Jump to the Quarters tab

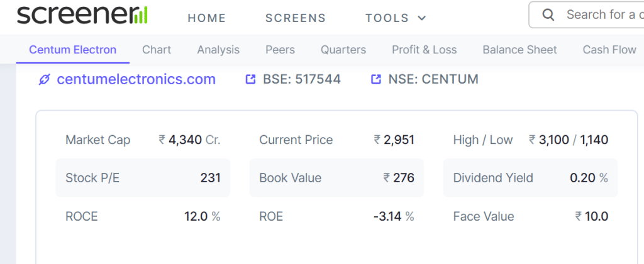click(343, 50)
